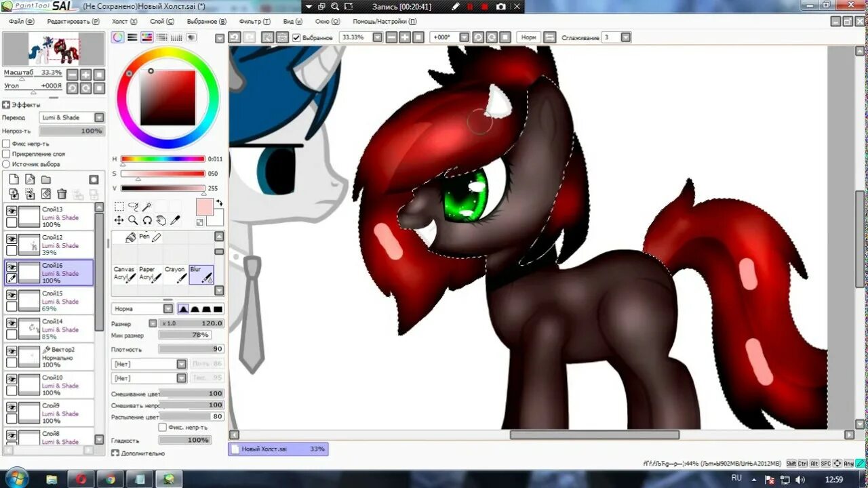Choose the Paper Acryl brush
This screenshot has height=488, width=868.
pyautogui.click(x=150, y=274)
